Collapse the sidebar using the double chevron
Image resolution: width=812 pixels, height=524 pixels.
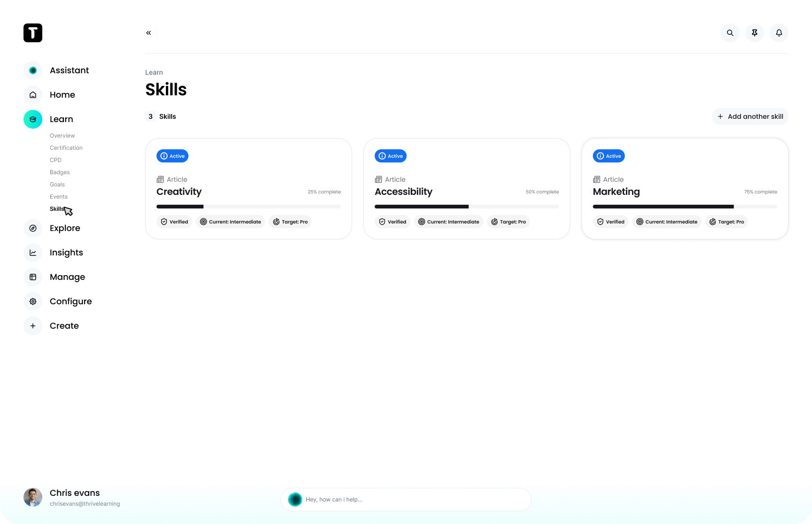coord(148,33)
